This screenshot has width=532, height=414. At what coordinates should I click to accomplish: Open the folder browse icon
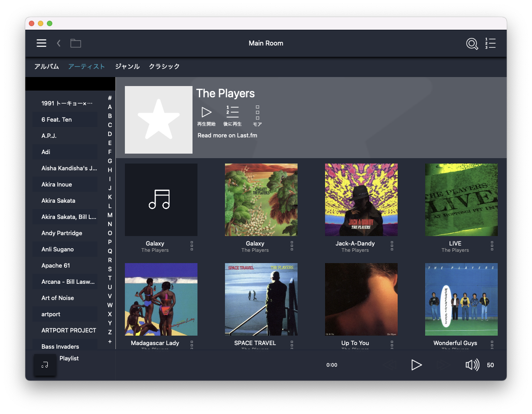pos(75,43)
